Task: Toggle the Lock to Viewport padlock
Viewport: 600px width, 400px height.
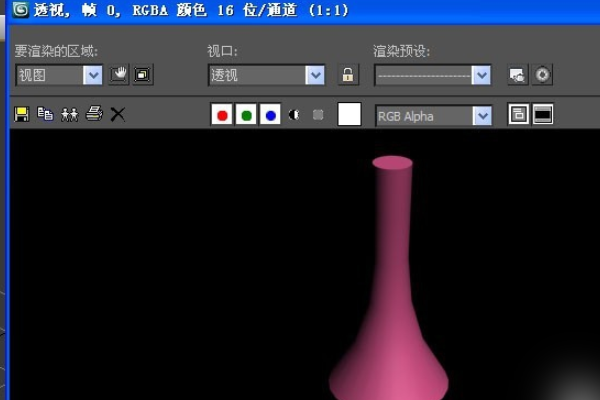Action: [x=348, y=75]
